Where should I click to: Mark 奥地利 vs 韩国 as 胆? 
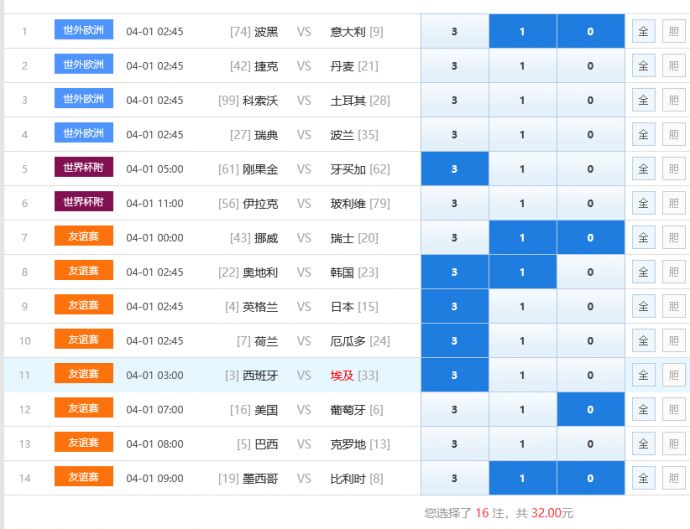[673, 272]
